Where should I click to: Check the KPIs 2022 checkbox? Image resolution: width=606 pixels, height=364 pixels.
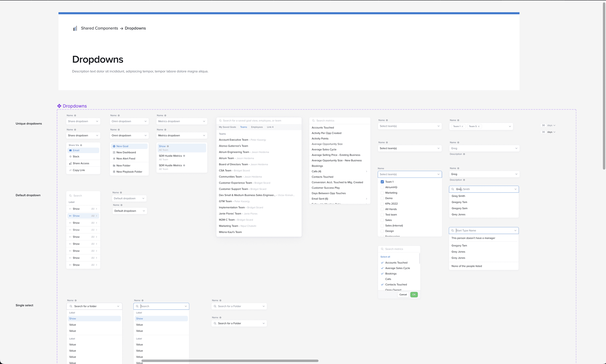382,204
